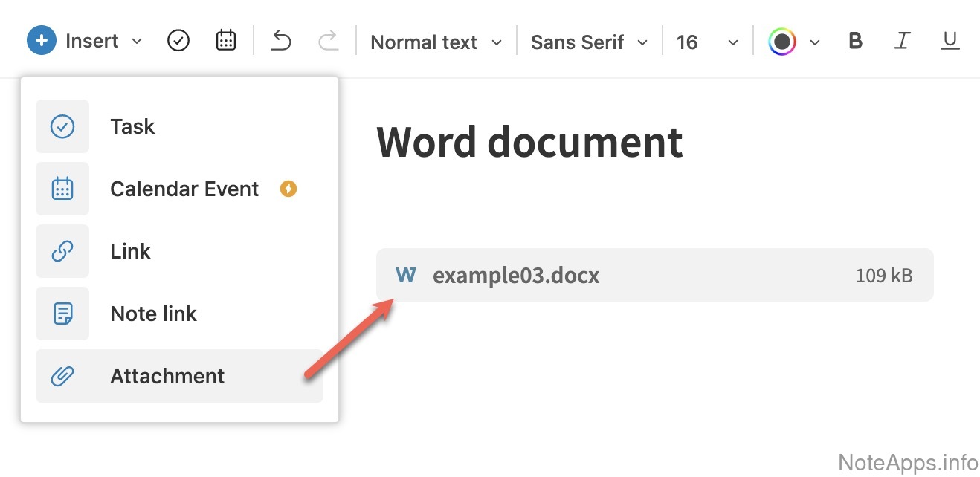Toggle bold formatting
The height and width of the screenshot is (477, 980).
point(855,41)
